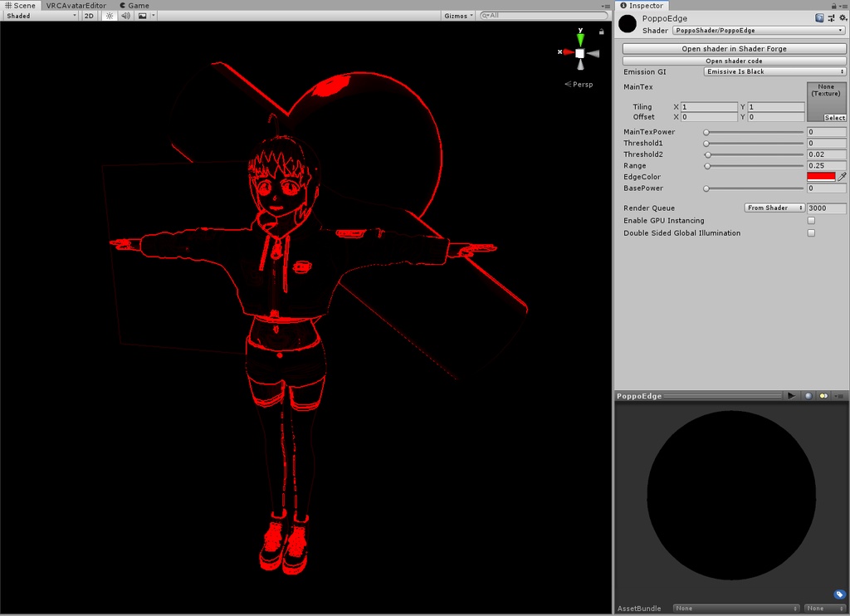Play the material preview animation

click(791, 396)
